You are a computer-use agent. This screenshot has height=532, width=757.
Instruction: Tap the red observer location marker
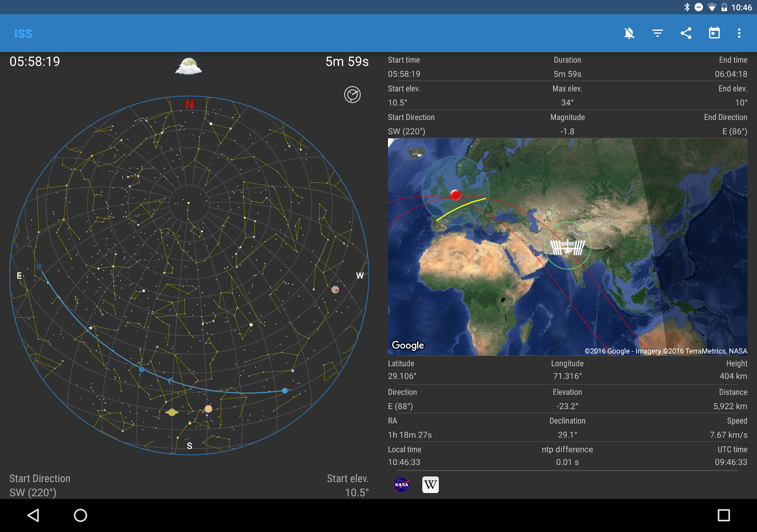pos(456,195)
